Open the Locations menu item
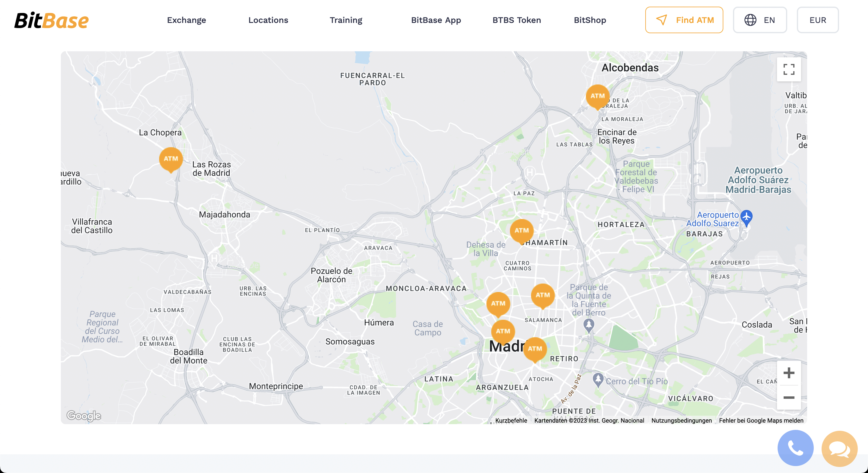This screenshot has width=868, height=473. 268,20
